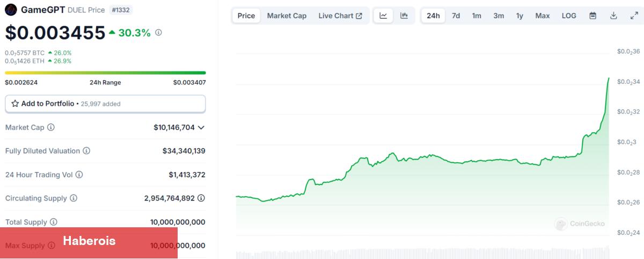Select the 1y time range
This screenshot has height=259, width=644.
pos(519,16)
